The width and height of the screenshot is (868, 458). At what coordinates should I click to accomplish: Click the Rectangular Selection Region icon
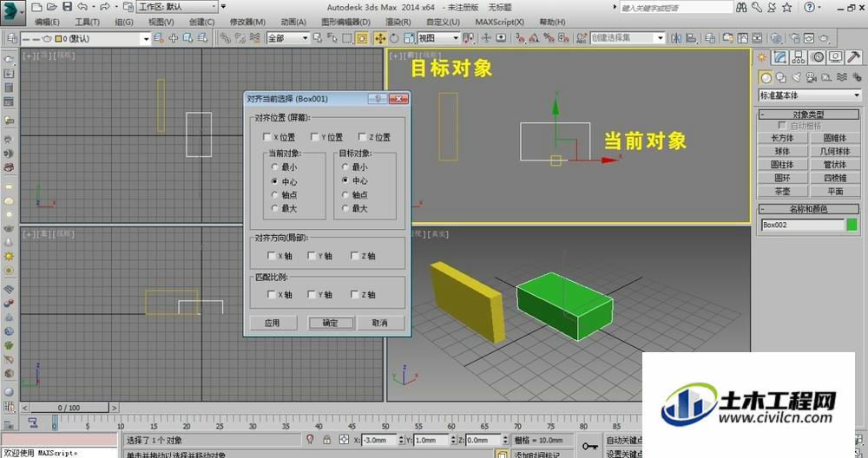tap(347, 38)
